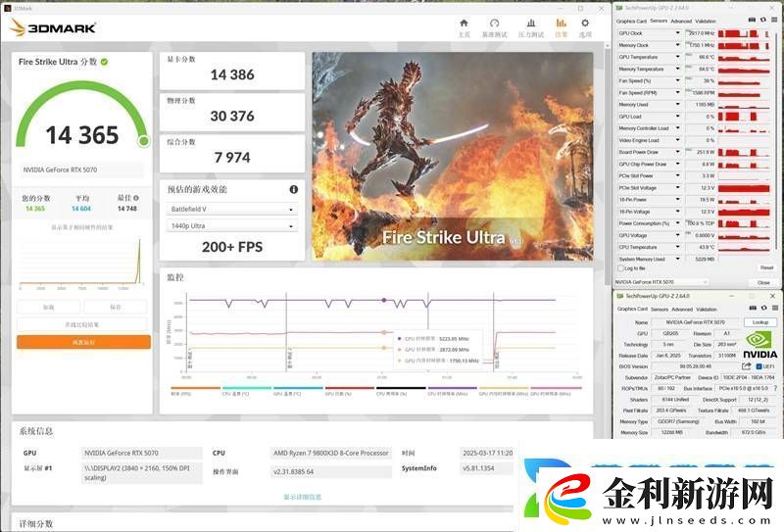Click the load result button under the score chart
The width and height of the screenshot is (784, 532).
point(48,307)
